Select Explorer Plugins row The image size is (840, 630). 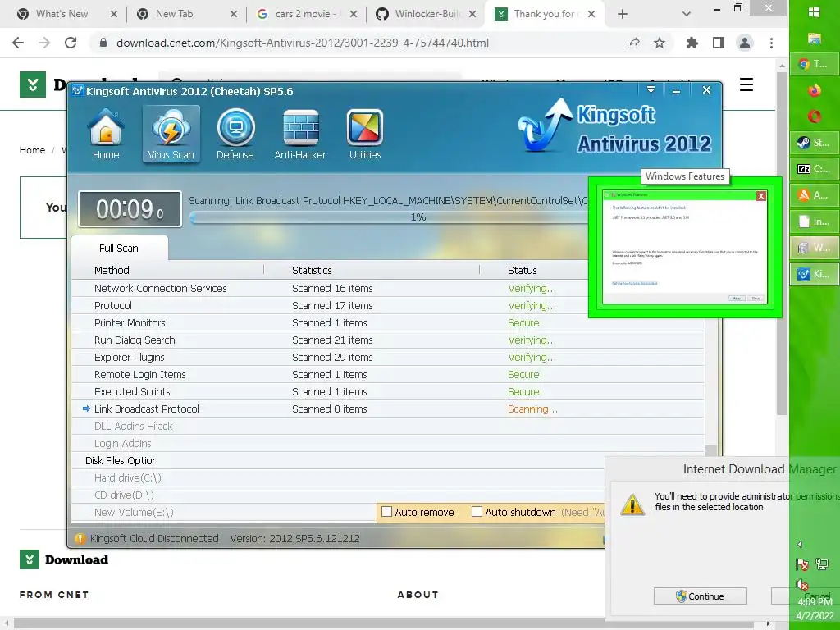[x=388, y=357]
